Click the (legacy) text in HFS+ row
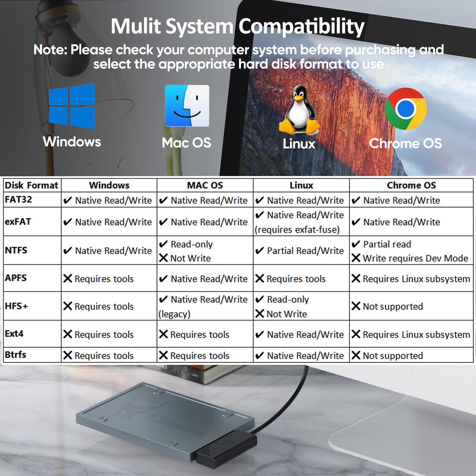476x476 pixels. (x=174, y=314)
